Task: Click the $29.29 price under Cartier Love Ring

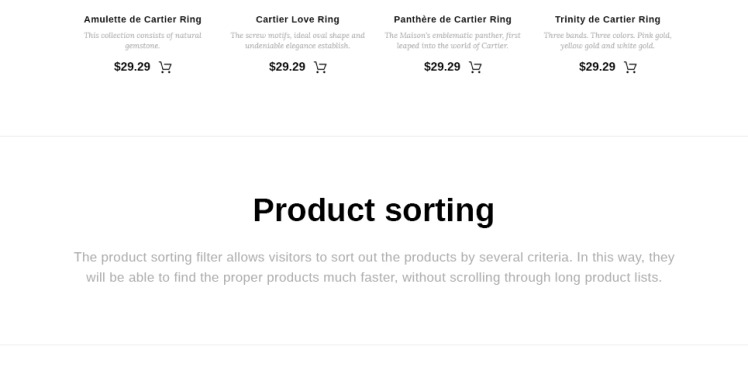Action: click(287, 67)
